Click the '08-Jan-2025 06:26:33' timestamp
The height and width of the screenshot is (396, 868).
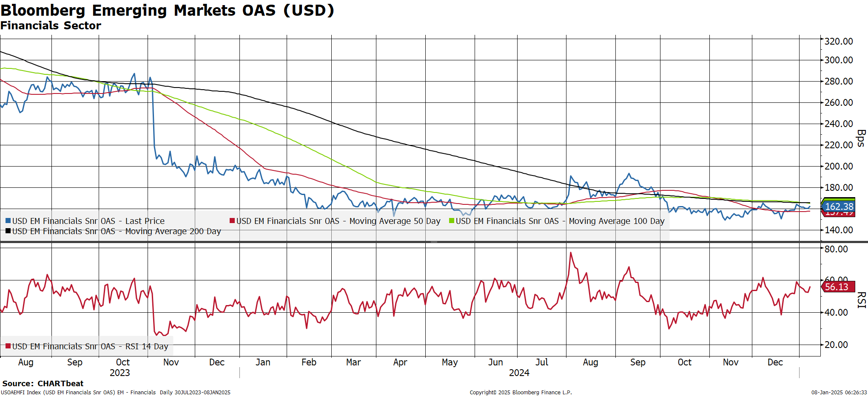(x=839, y=393)
